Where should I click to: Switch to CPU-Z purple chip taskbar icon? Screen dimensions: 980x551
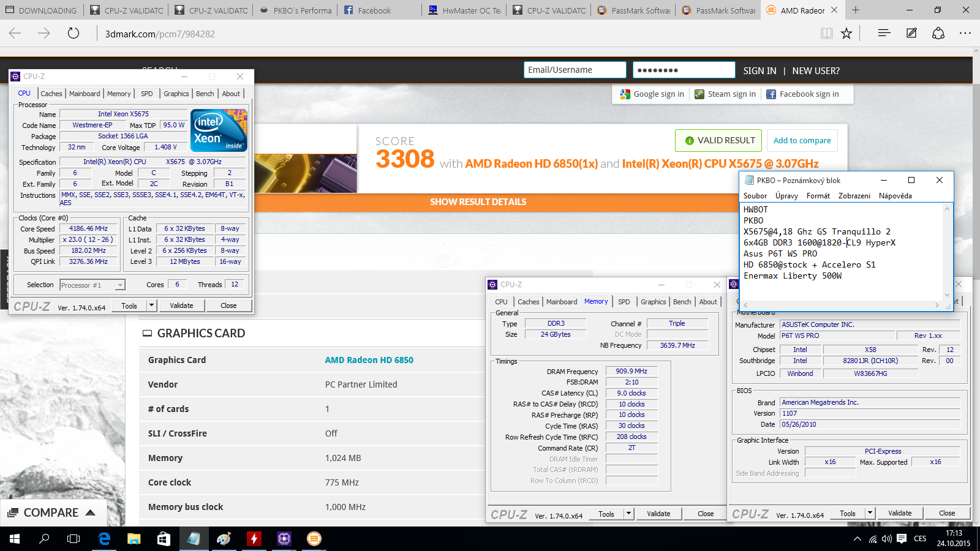point(284,539)
